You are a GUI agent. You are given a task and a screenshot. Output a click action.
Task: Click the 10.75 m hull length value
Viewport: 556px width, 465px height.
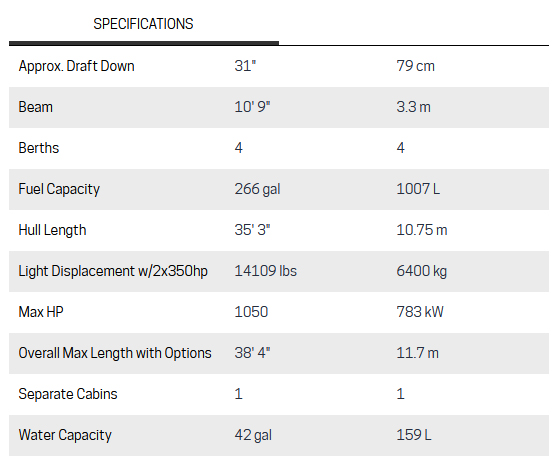pos(422,230)
